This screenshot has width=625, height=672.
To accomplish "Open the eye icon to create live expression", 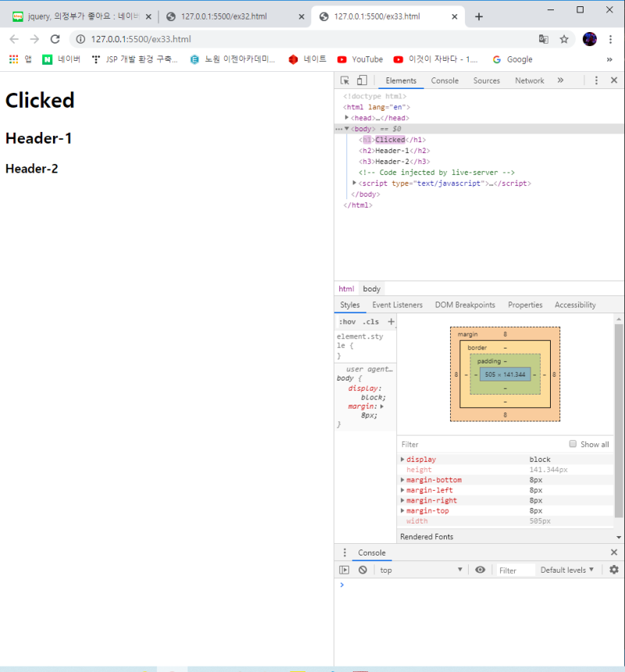I will (480, 570).
